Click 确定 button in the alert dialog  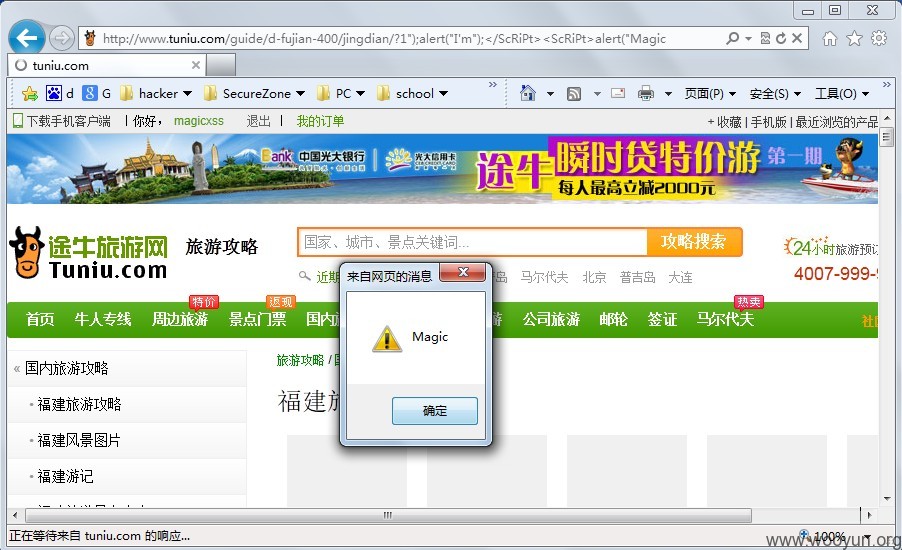tap(435, 411)
